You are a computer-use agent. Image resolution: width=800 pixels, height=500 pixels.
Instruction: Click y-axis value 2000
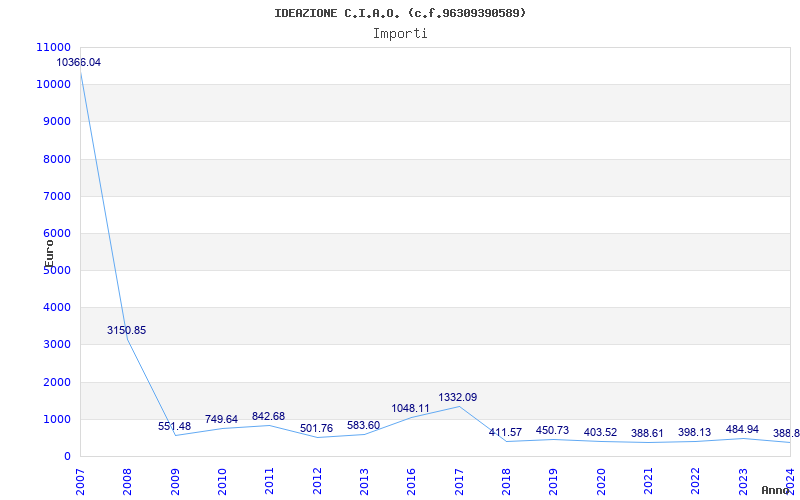click(x=57, y=383)
